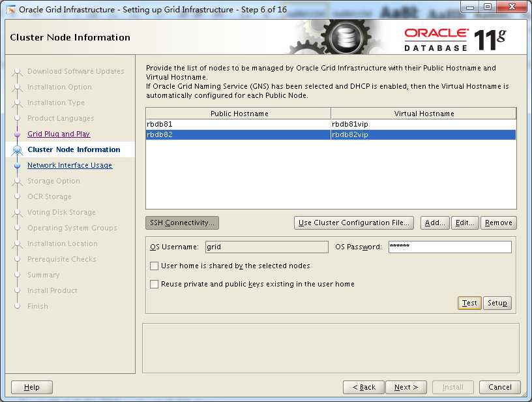Click the Network Interface Usage step marker
This screenshot has width=532, height=402.
pos(18,165)
